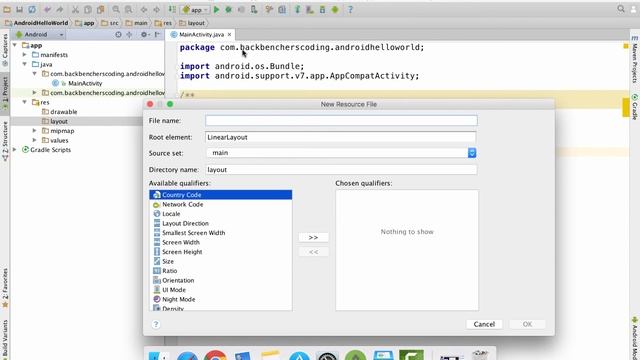Image resolution: width=640 pixels, height=360 pixels.
Task: Collapse the res folder
Action: coord(24,102)
